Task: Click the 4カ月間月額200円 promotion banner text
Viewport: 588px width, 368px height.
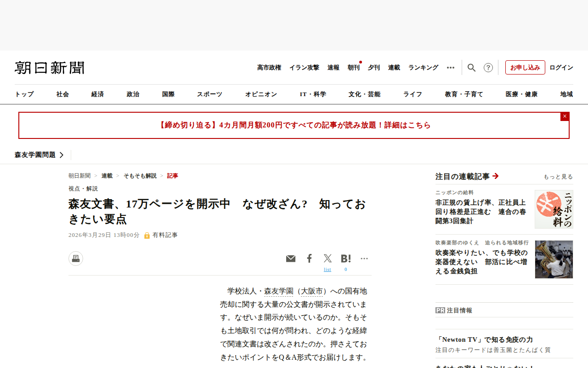Action: (x=294, y=125)
